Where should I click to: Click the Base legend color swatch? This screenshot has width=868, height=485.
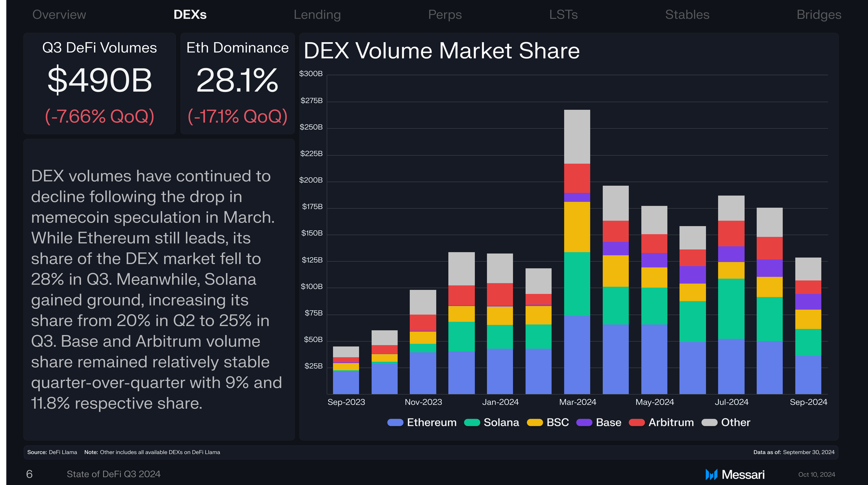point(584,423)
